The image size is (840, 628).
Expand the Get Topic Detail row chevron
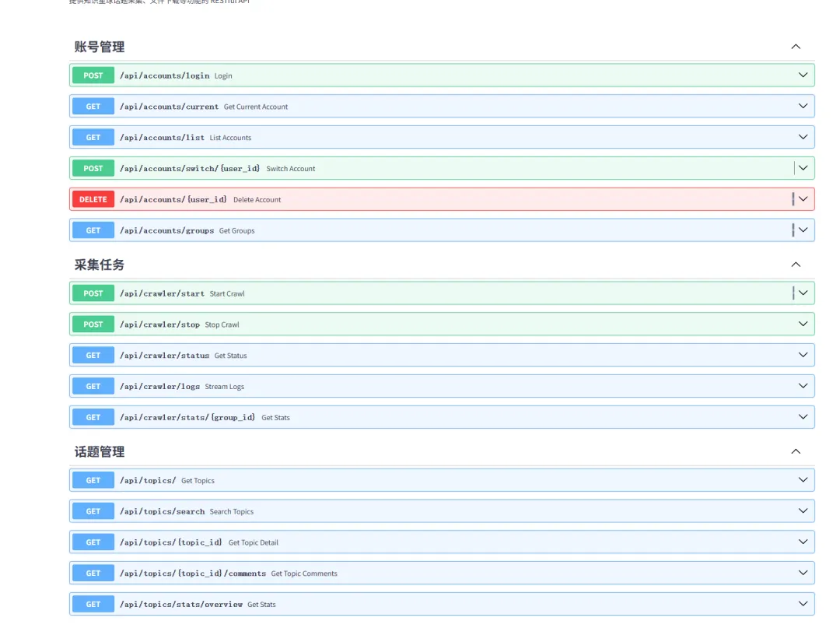coord(803,542)
